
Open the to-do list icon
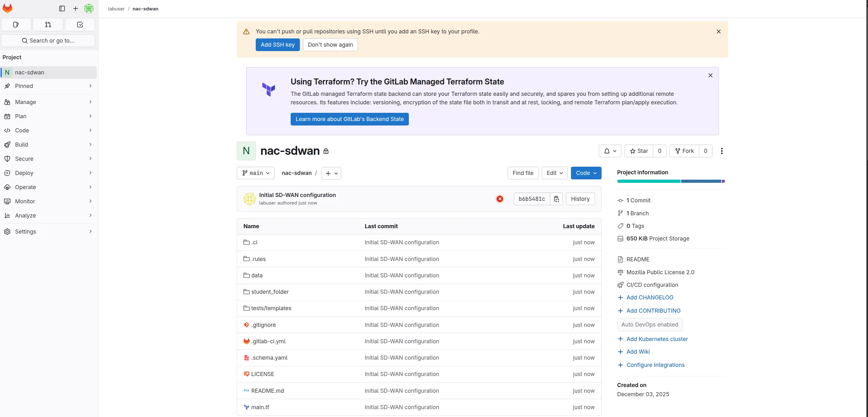point(79,24)
